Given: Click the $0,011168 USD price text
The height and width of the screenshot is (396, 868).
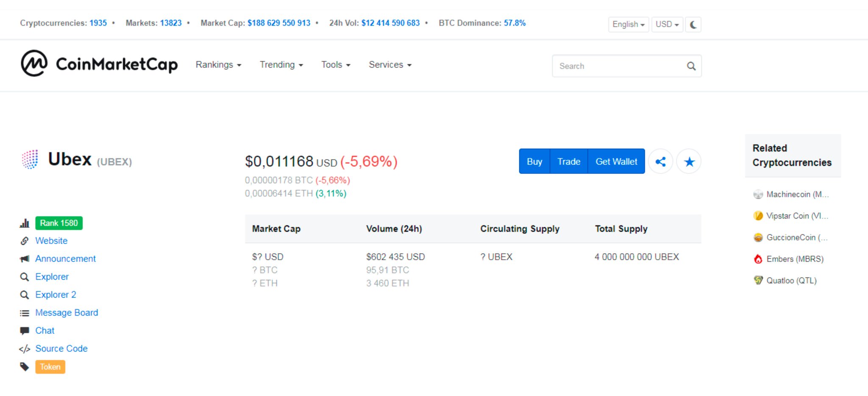Looking at the screenshot, I should click(x=291, y=161).
